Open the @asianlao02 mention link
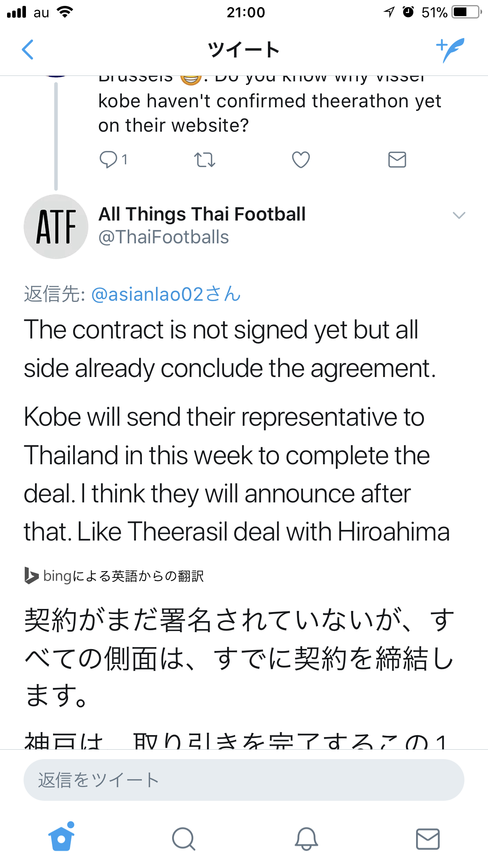Image resolution: width=488 pixels, height=868 pixels. (x=166, y=294)
